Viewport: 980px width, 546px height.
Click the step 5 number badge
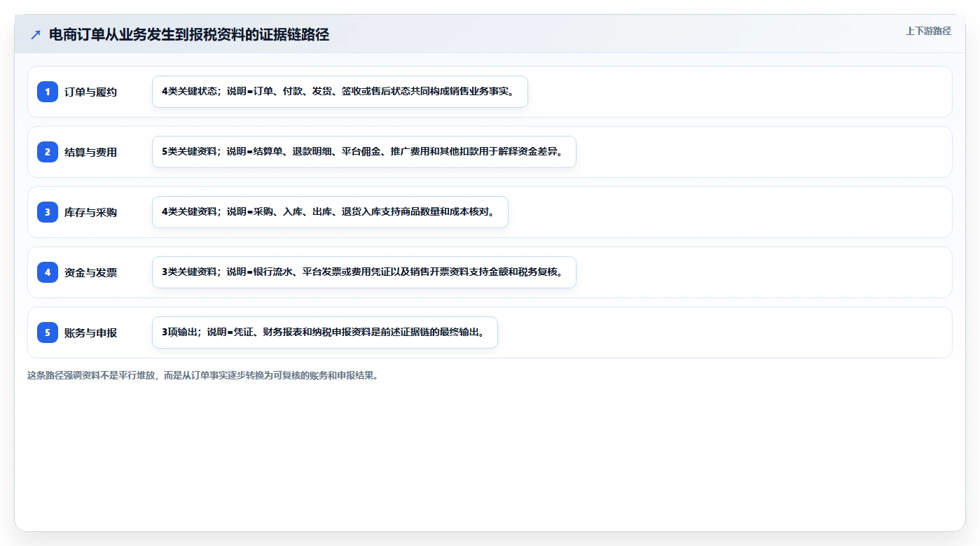tap(48, 332)
